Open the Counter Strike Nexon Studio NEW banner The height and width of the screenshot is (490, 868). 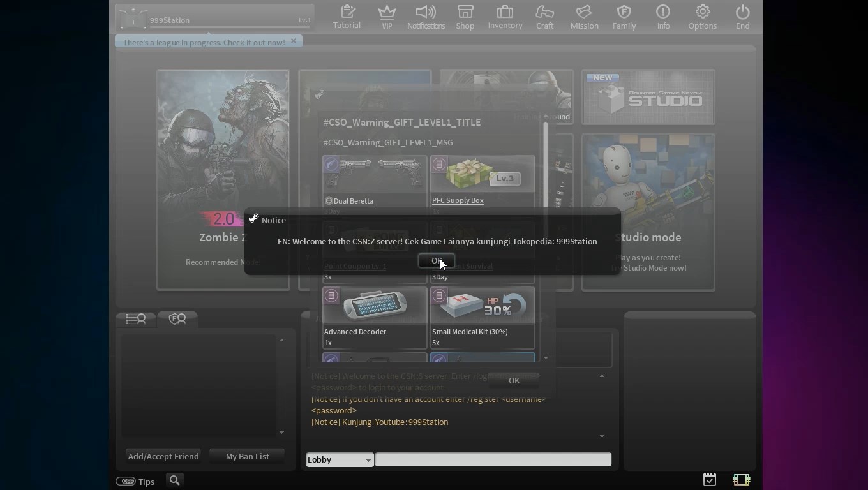tap(648, 97)
